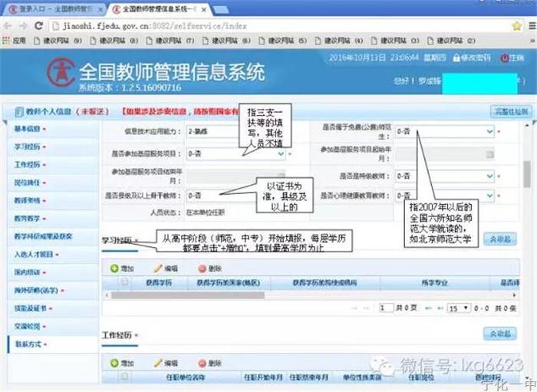Click the pencil 编辑 icon under 学习经历
The height and width of the screenshot is (392, 537).
tap(158, 268)
